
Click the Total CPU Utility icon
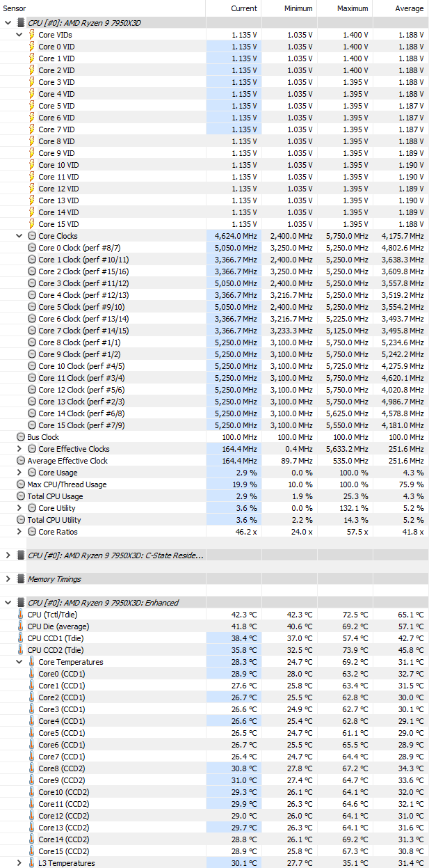point(21,520)
